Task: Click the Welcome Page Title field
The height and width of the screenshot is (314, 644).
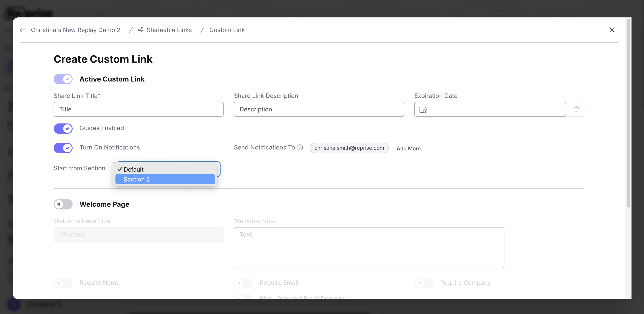Action: point(138,234)
